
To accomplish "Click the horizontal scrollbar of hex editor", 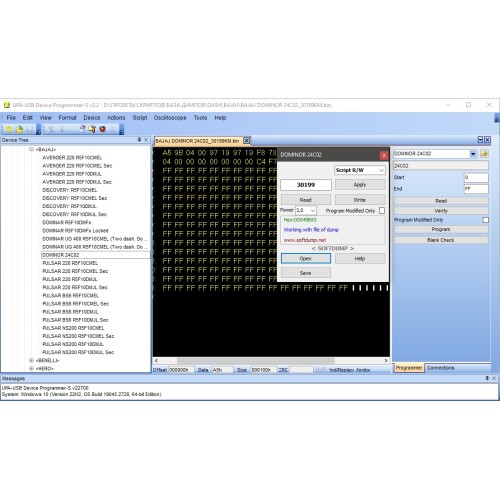I will [x=255, y=361].
